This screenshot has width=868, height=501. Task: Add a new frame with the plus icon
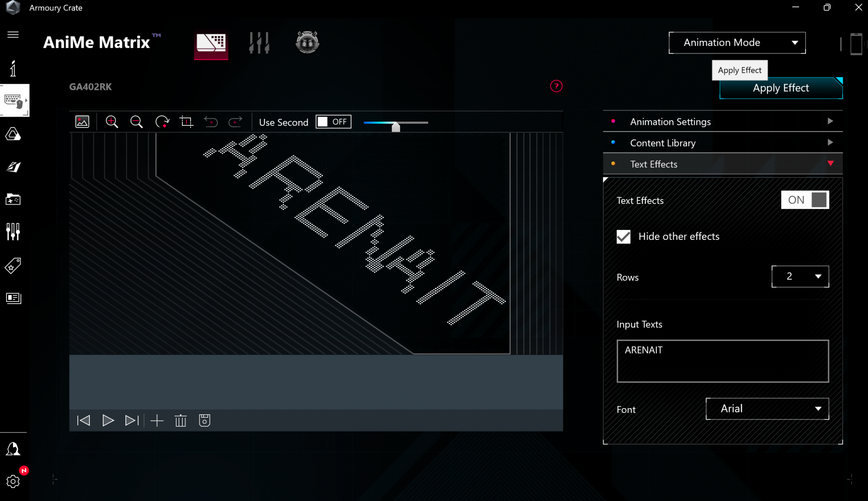point(157,420)
